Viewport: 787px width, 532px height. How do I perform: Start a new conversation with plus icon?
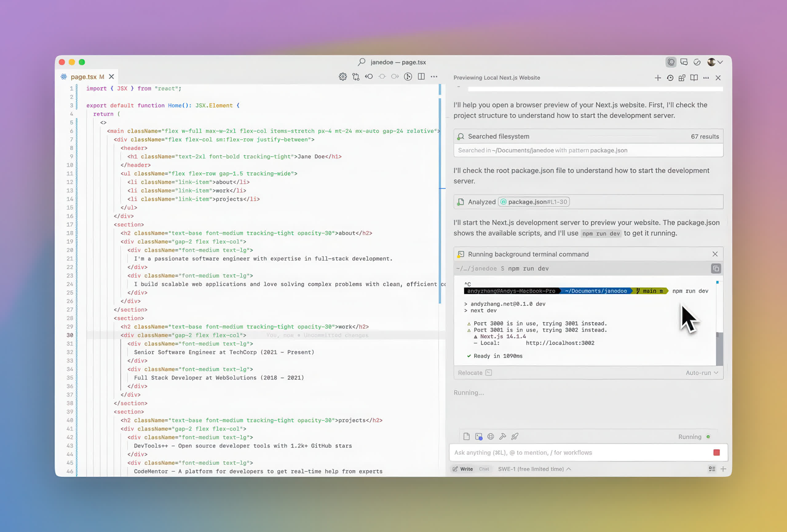click(658, 78)
